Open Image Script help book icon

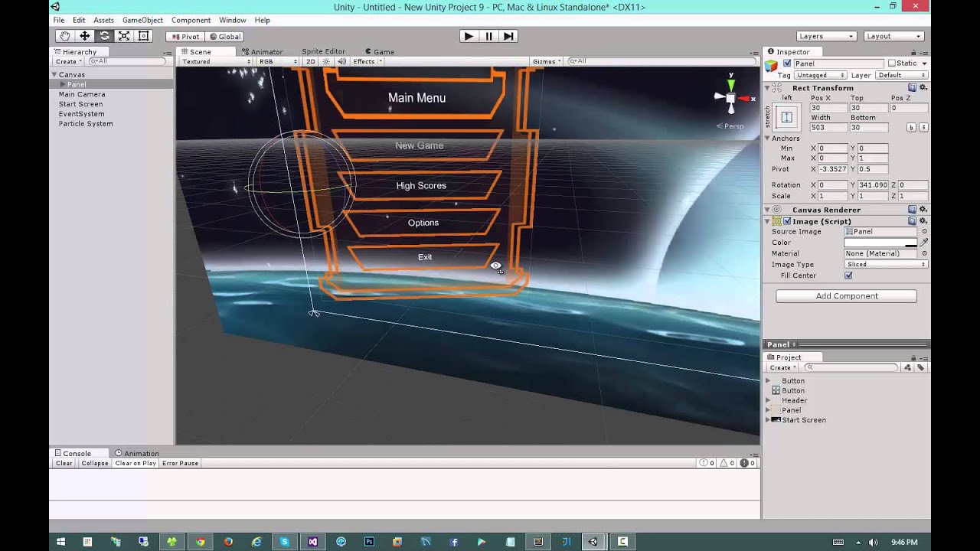[912, 221]
